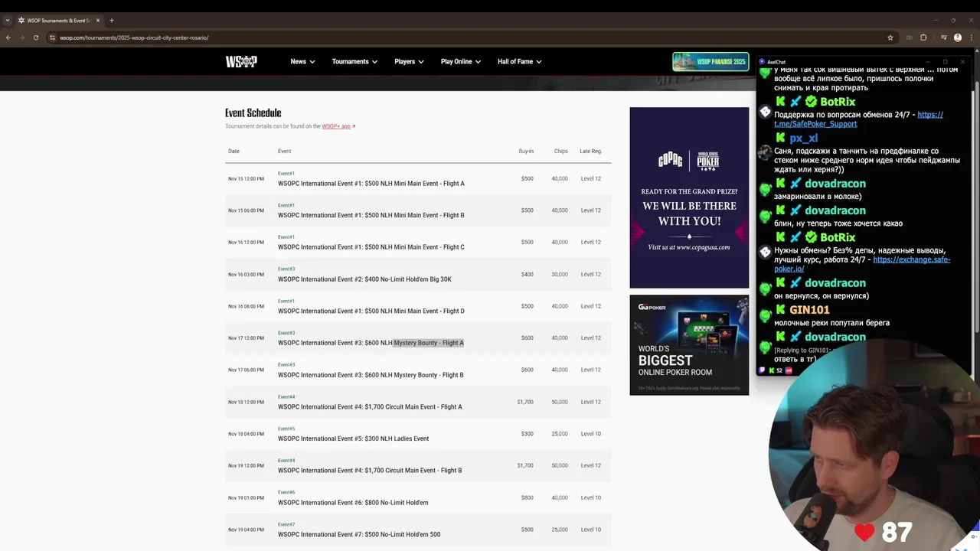Select Event #3 Mystery Bounty Flight A
The height and width of the screenshot is (551, 980).
pyautogui.click(x=418, y=338)
